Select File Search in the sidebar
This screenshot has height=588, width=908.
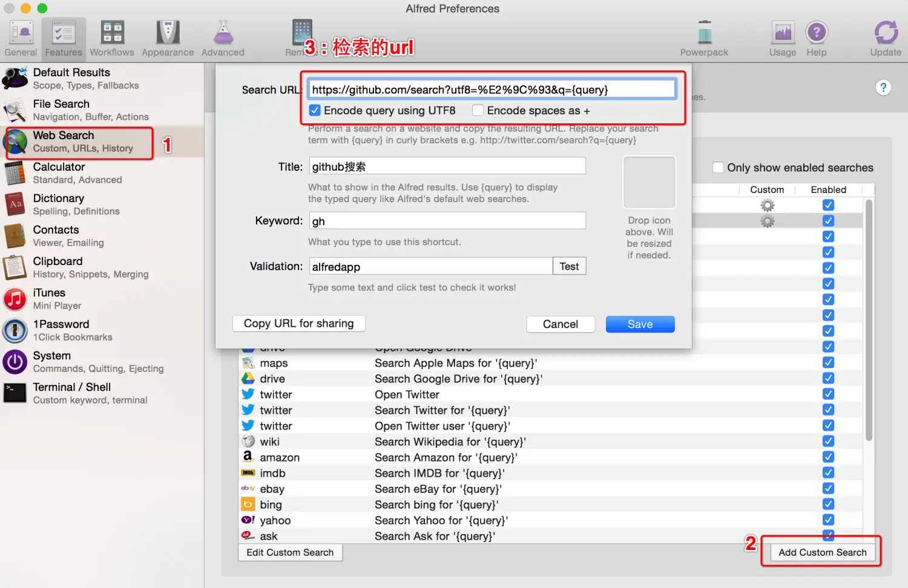[102, 110]
